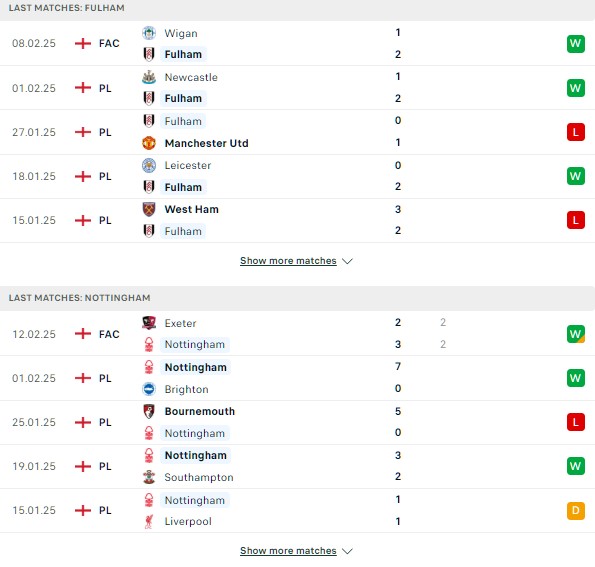Expand Show more matches under Nottingham

click(x=288, y=550)
